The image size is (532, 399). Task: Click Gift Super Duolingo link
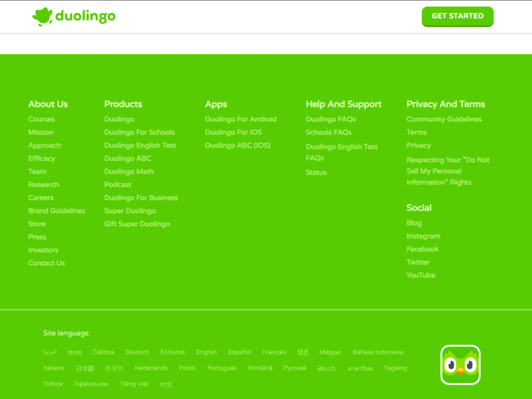pos(137,224)
